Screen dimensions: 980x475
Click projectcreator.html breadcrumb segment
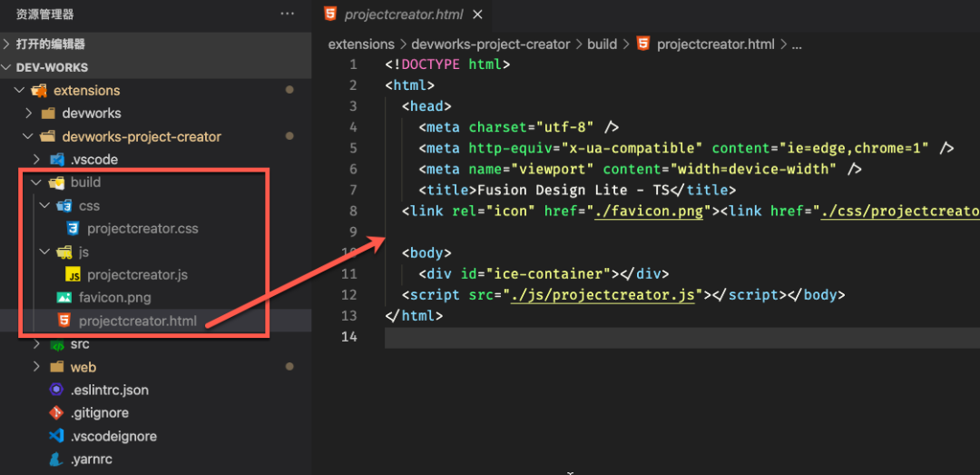click(716, 45)
